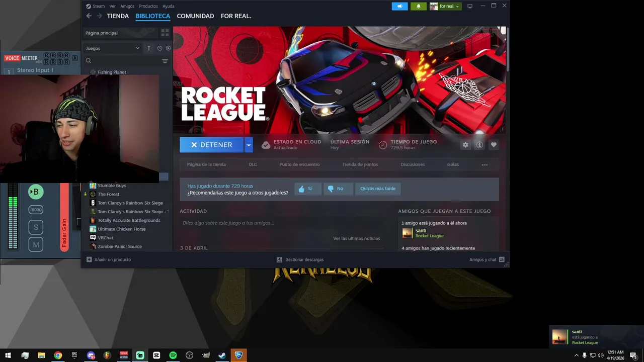Go back with the Steam back arrow

tap(89, 16)
